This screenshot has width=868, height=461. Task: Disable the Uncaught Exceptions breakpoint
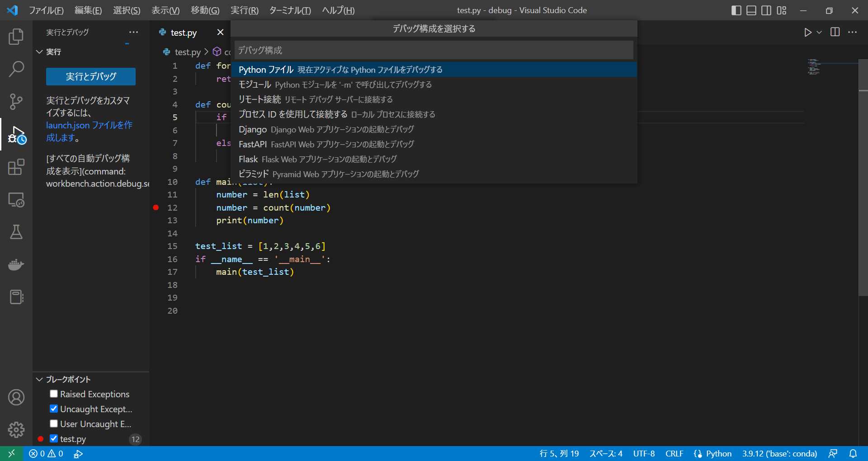pos(54,409)
